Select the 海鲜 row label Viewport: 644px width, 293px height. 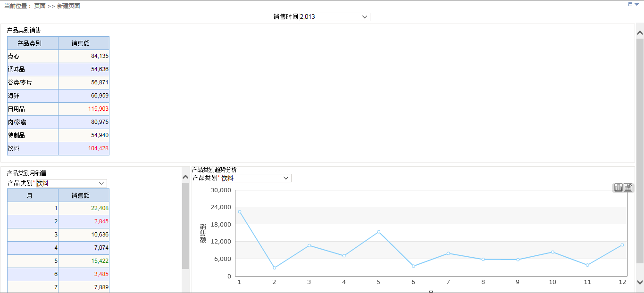[x=13, y=96]
